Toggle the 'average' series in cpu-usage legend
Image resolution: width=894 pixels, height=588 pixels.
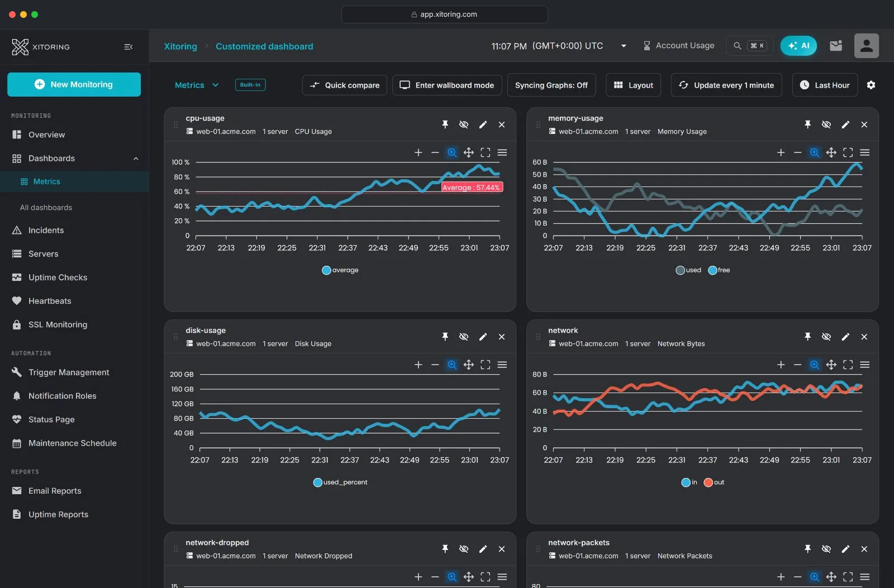340,270
